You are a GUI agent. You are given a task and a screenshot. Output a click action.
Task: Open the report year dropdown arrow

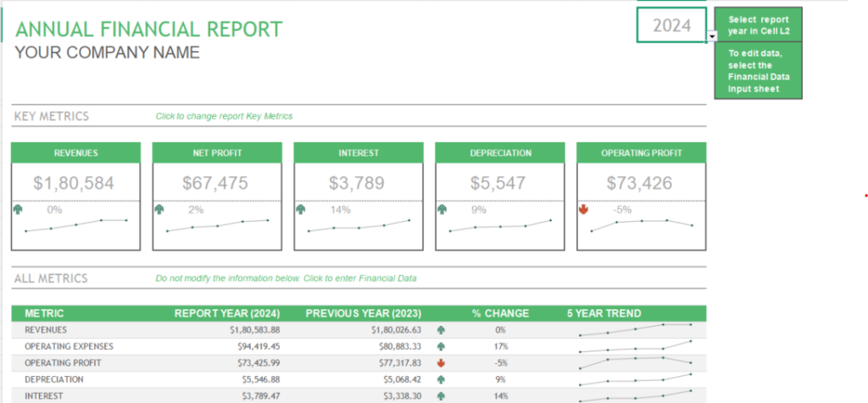tap(712, 36)
